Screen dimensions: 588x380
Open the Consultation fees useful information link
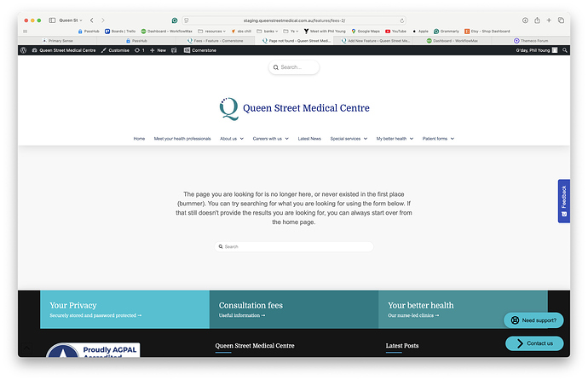click(242, 315)
